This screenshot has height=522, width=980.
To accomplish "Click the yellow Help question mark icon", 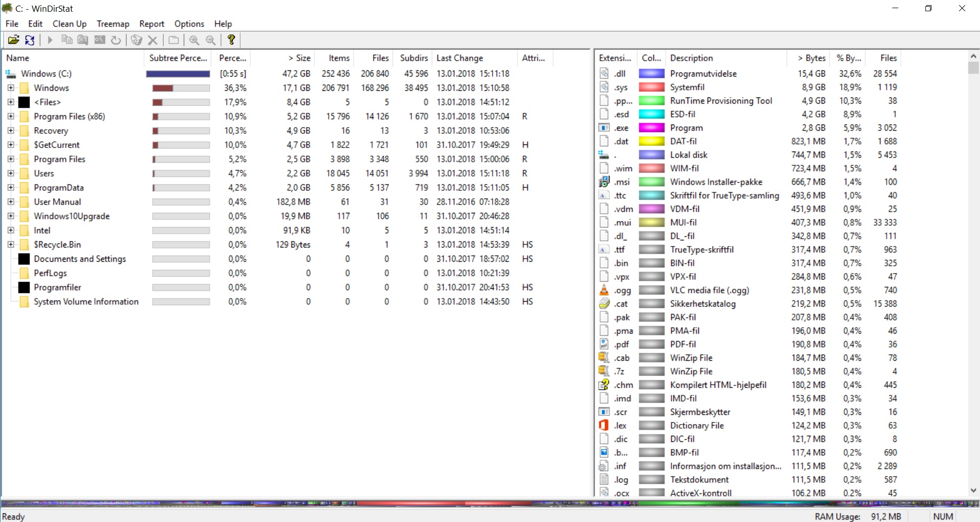I will (x=231, y=40).
